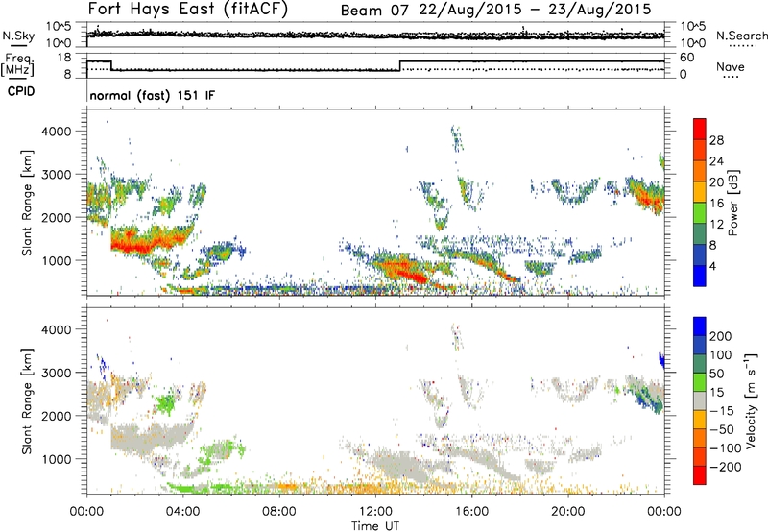Click the "60" Nave axis tick value
Viewport: 768px width, 532px height.
pyautogui.click(x=686, y=58)
